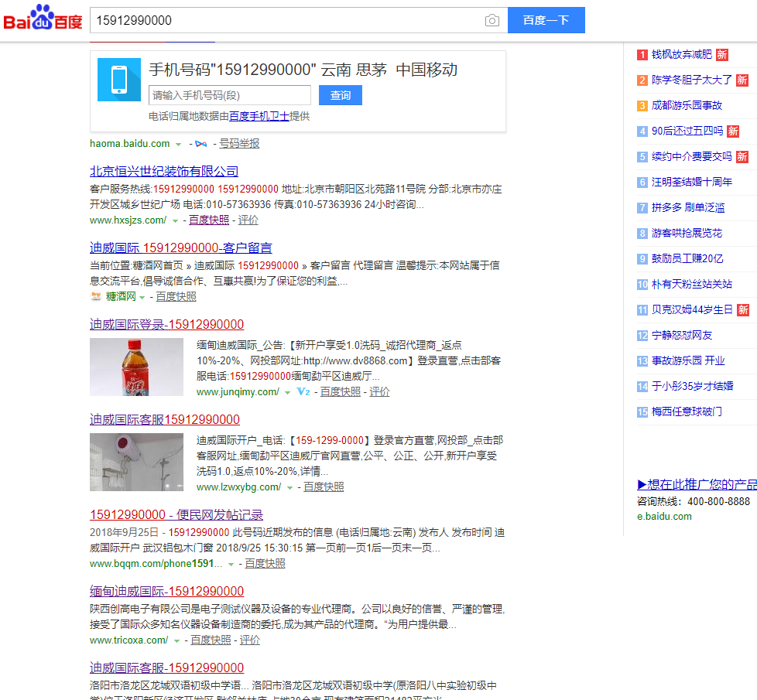Open hot search 汪明荃结婚十周年
This screenshot has width=757, height=700.
[692, 183]
